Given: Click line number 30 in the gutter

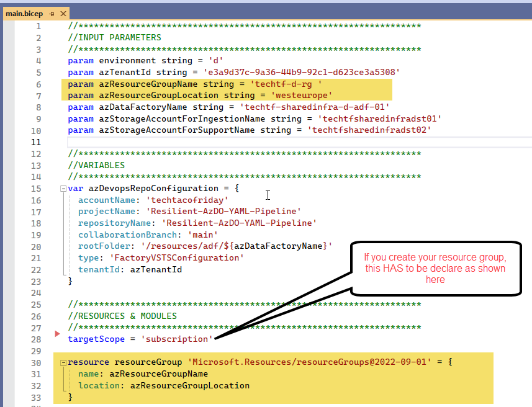Looking at the screenshot, I should (x=36, y=363).
